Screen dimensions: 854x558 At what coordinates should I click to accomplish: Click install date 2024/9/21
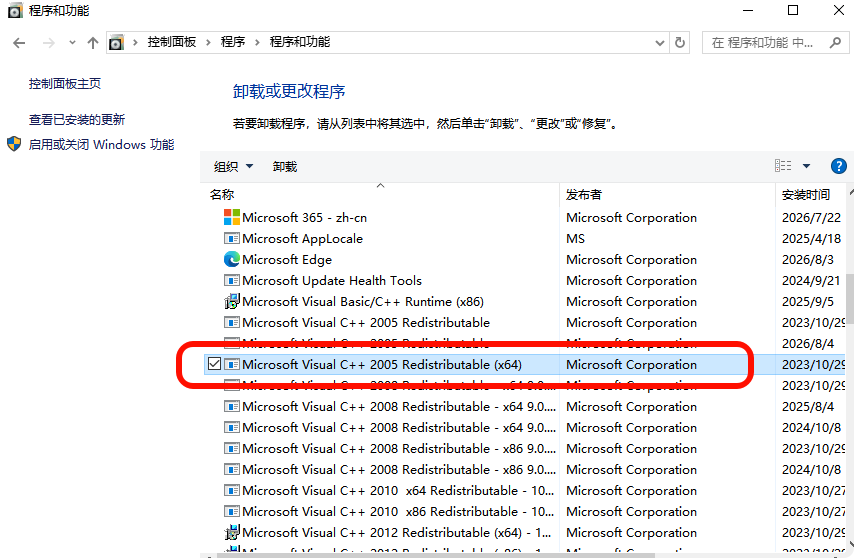[x=811, y=280]
